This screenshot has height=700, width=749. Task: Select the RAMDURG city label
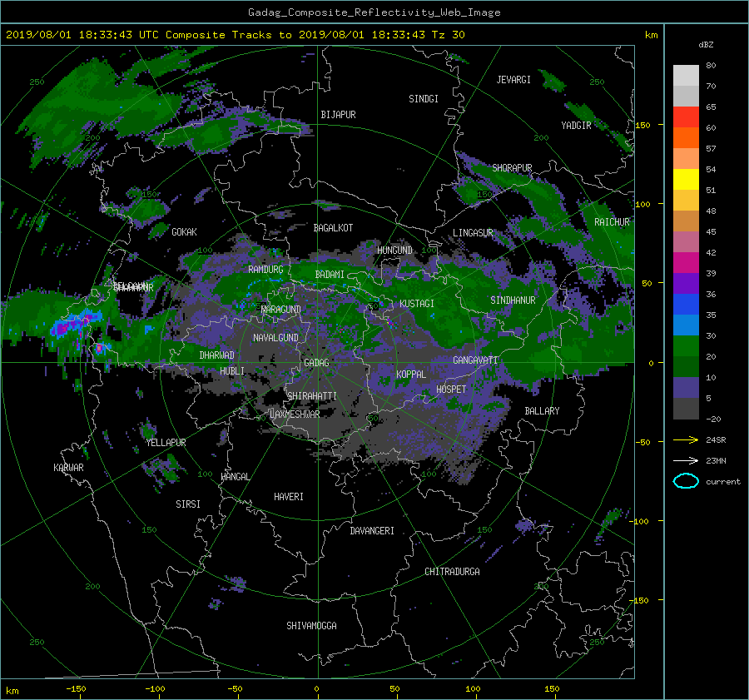265,270
